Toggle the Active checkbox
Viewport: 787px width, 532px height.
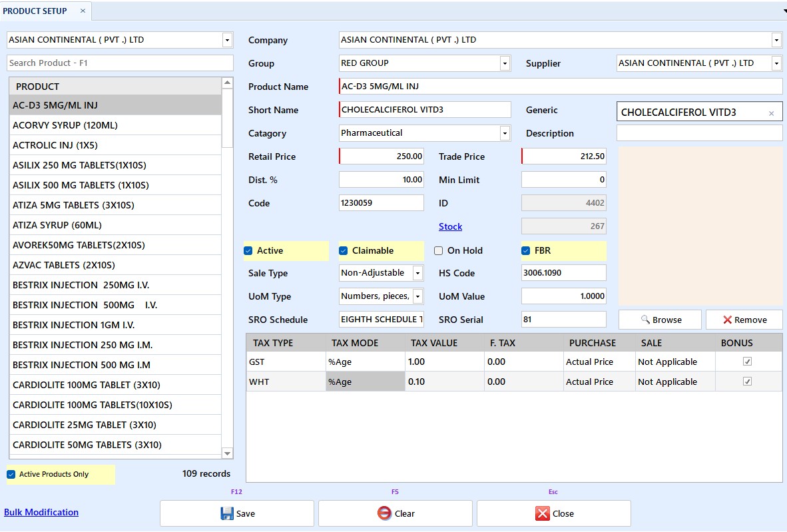[248, 250]
